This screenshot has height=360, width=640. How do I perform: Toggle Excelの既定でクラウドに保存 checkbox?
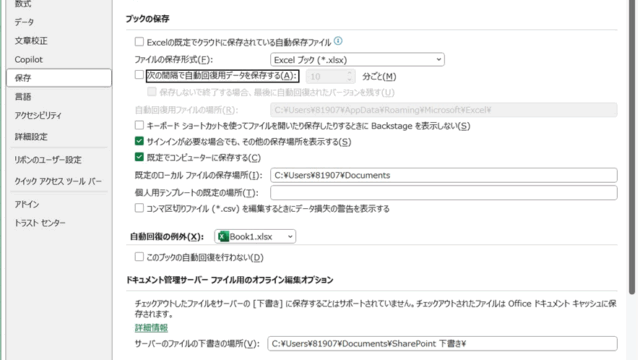point(139,42)
